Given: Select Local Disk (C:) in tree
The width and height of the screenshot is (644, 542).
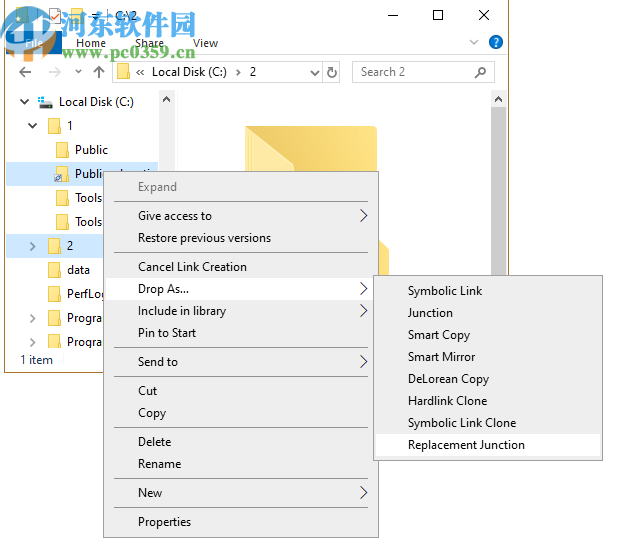Looking at the screenshot, I should [x=97, y=101].
